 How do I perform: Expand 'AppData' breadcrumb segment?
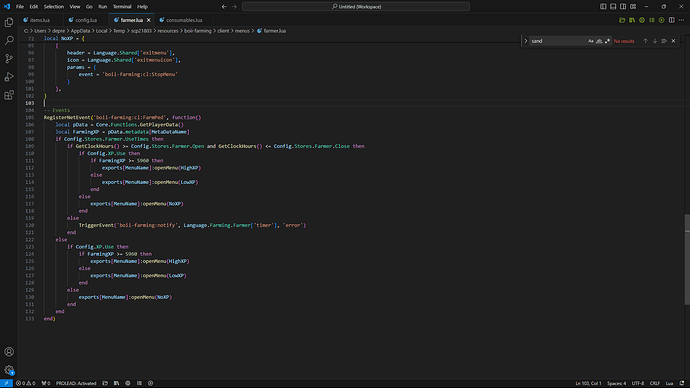[81, 31]
